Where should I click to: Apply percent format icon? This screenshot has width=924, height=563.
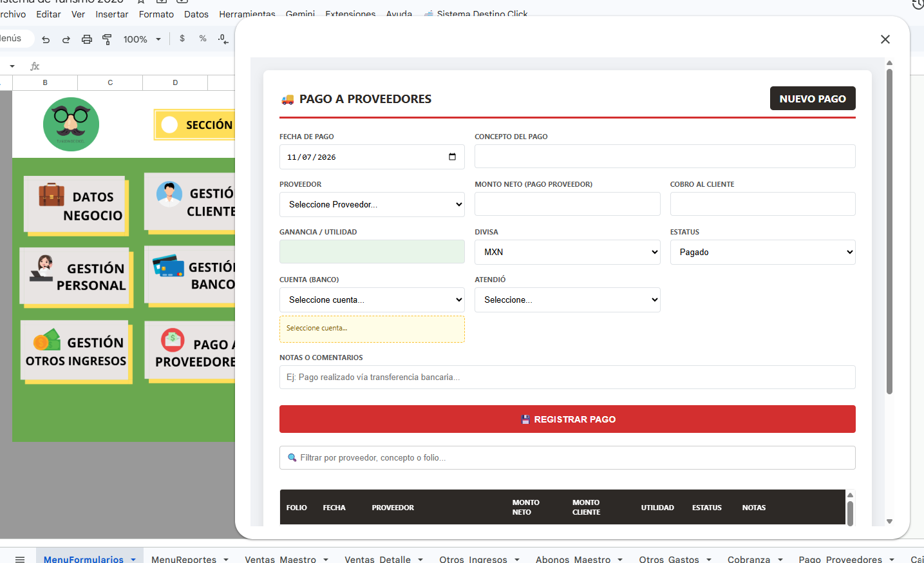[203, 39]
